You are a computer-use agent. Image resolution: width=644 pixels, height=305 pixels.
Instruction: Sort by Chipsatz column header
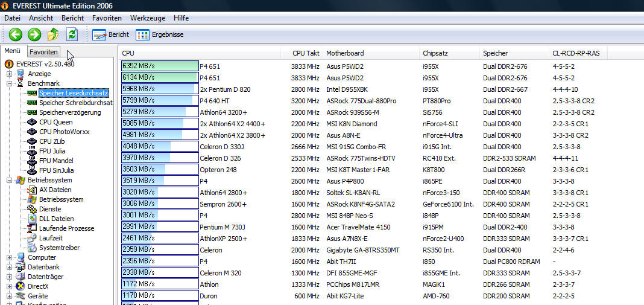coord(449,53)
